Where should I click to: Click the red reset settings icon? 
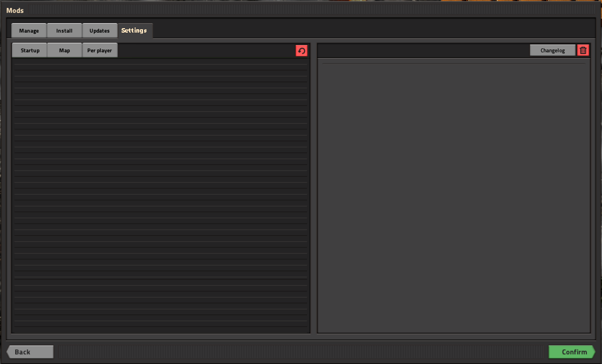[x=301, y=51]
